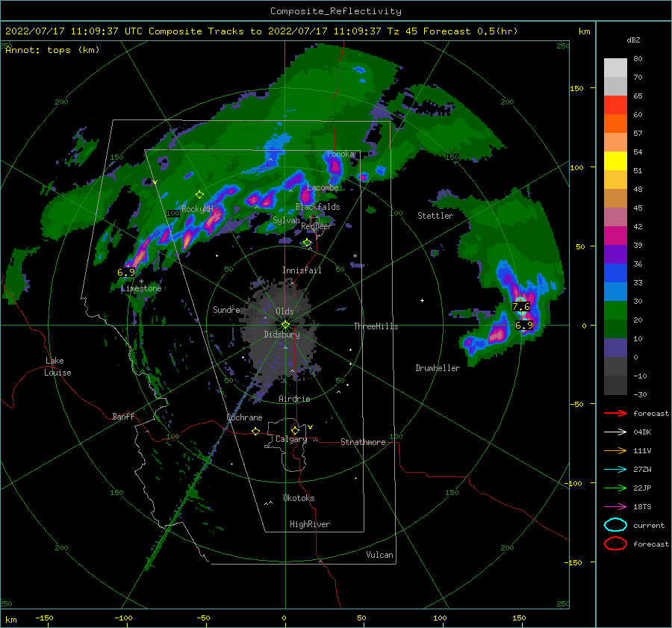The width and height of the screenshot is (672, 628).
Task: Click the cyan 27ZW arrow legend icon
Action: (x=615, y=470)
